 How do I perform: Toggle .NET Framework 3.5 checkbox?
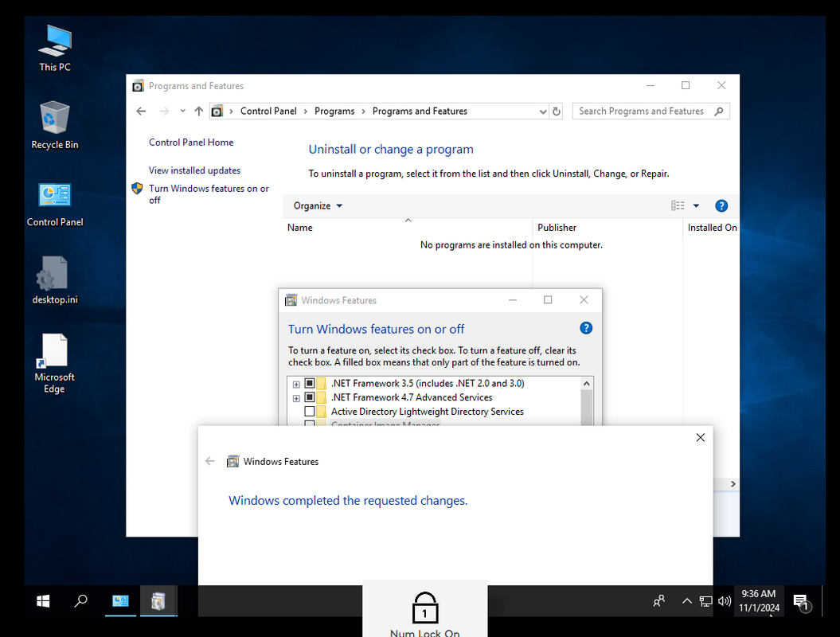click(309, 383)
